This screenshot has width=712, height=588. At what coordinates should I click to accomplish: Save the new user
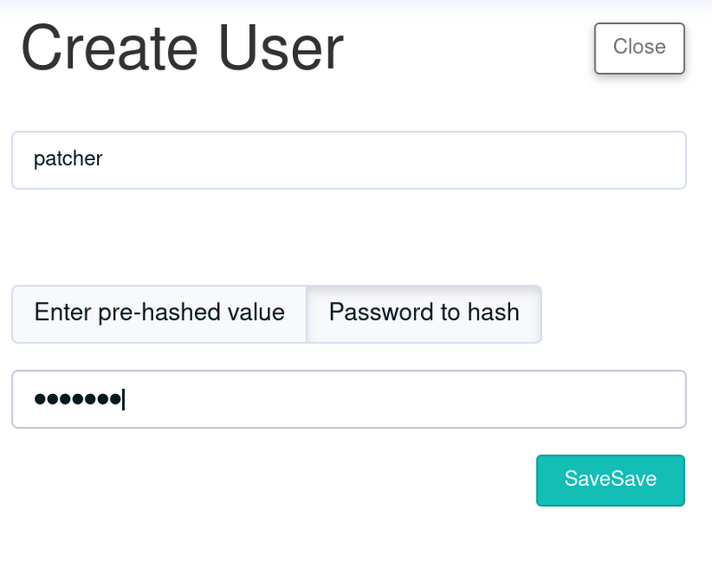click(x=611, y=480)
